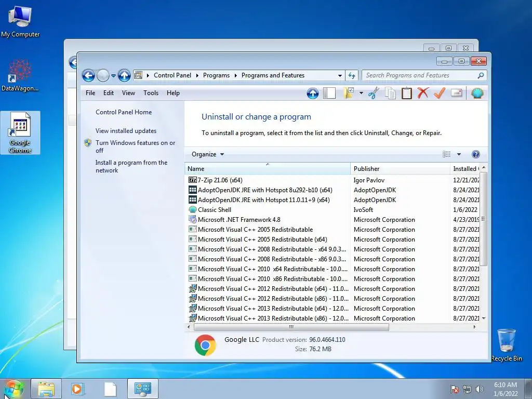Click the Control Panel icon in the address bar
The width and height of the screenshot is (532, 399).
coord(138,75)
